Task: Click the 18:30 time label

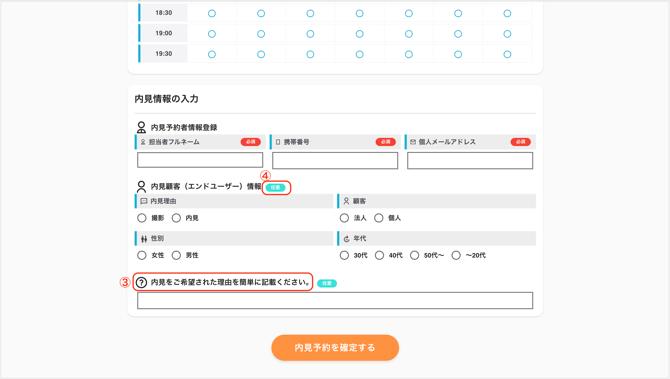Action: click(164, 13)
